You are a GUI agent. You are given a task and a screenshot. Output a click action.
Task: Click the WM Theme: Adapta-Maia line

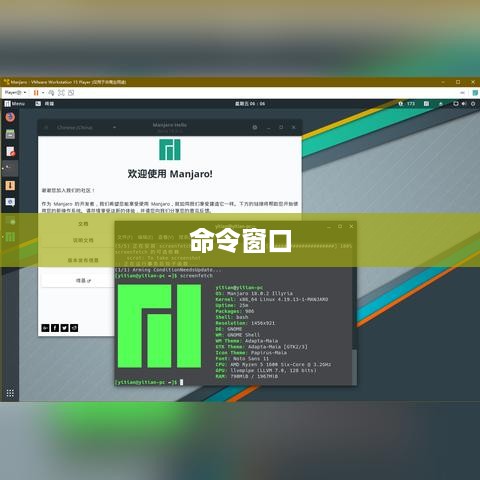pos(247,341)
